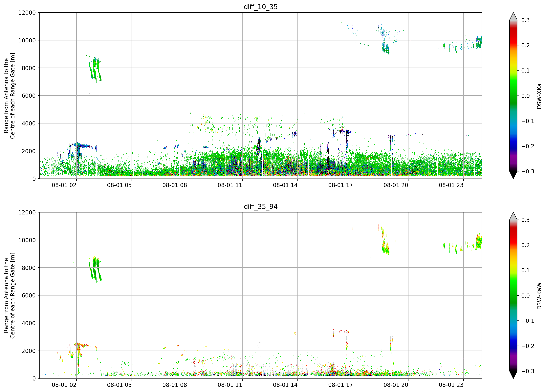Click the '10000' y tick on diff_10_35
This screenshot has height=392, width=546.
27,40
